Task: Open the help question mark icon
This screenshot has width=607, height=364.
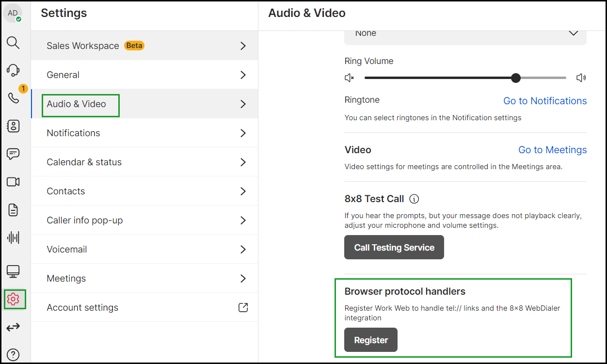Action: [x=13, y=354]
